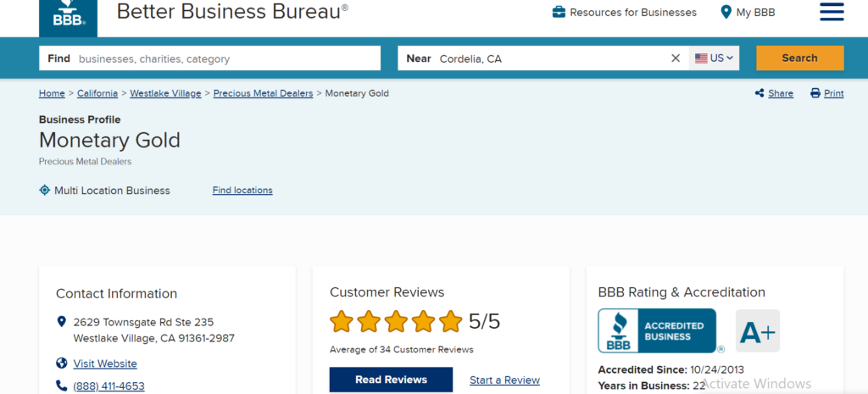Viewport: 868px width, 394px height.
Task: Go to Westlake Village breadcrumb
Action: [x=165, y=93]
